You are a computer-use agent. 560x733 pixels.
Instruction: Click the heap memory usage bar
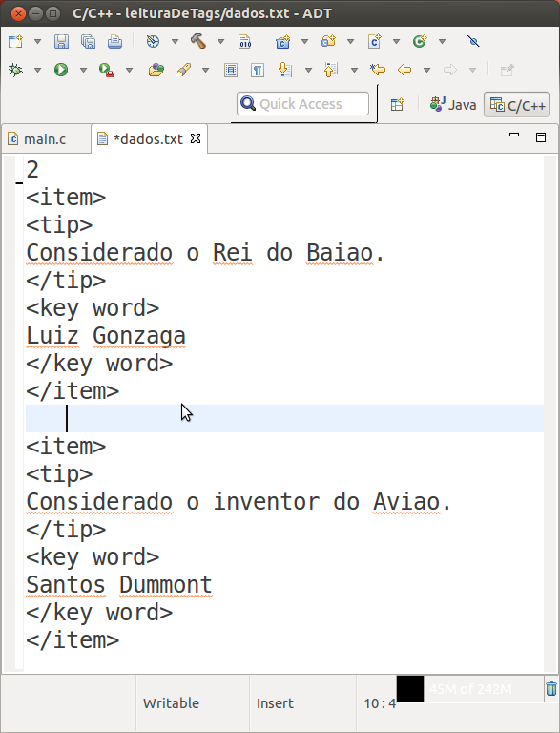[470, 689]
